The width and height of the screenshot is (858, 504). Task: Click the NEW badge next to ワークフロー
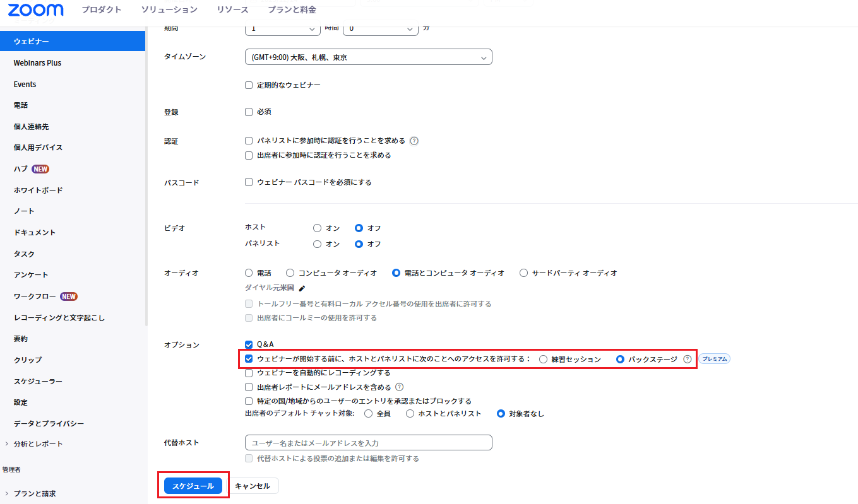pos(69,296)
